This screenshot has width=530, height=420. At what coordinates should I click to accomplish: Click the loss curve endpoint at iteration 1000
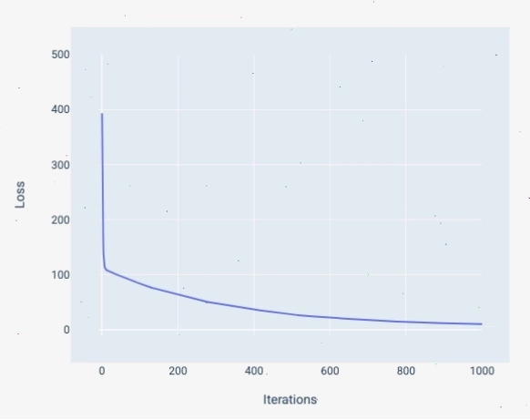click(482, 324)
